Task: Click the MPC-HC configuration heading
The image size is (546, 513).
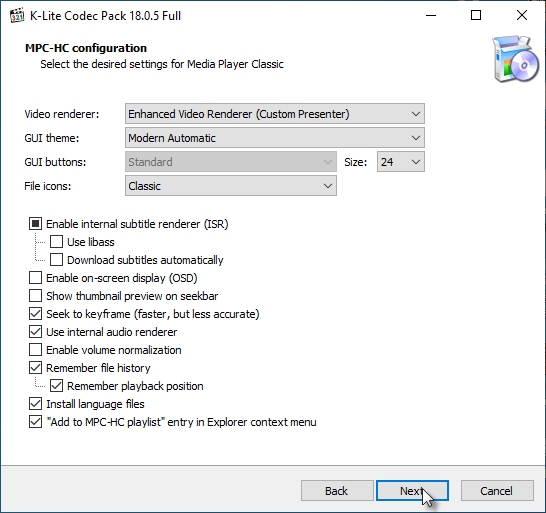Action: (x=86, y=48)
